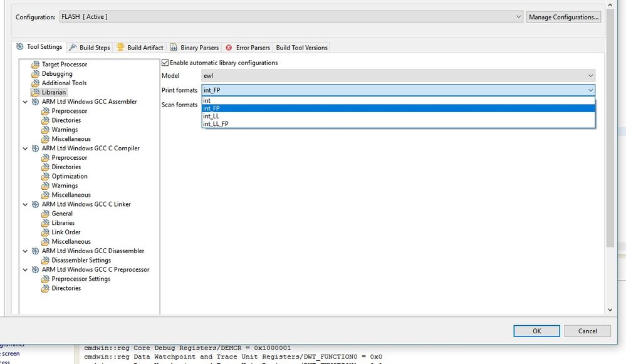Click the Preprocessor Settings icon
The height and width of the screenshot is (364, 626).
pyautogui.click(x=45, y=279)
